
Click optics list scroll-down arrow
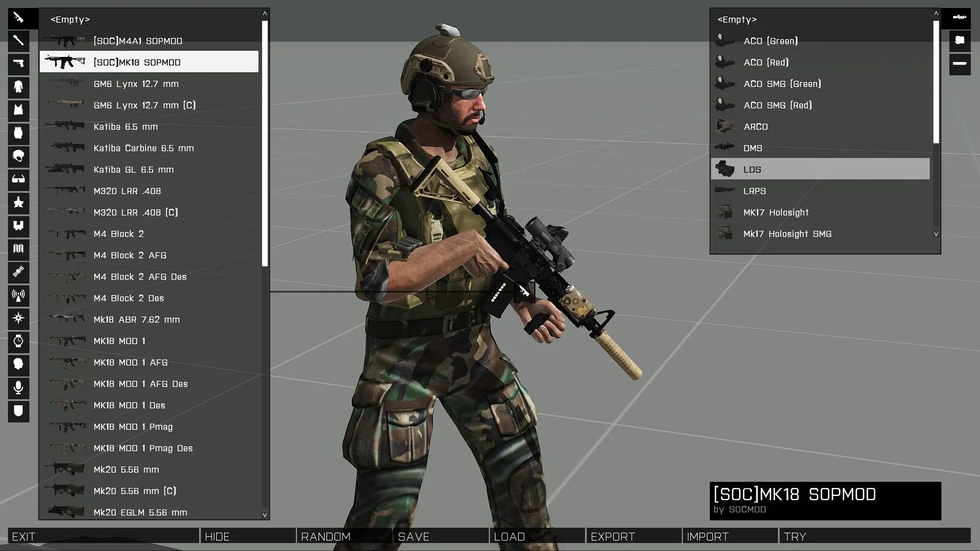click(x=936, y=234)
